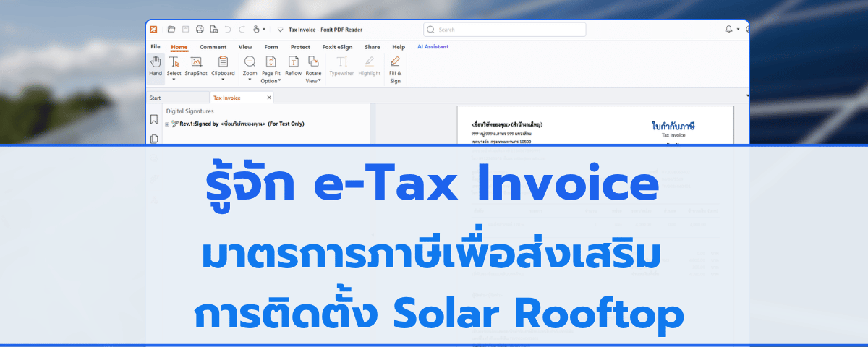Open the Share ribbon tab

coord(373,46)
